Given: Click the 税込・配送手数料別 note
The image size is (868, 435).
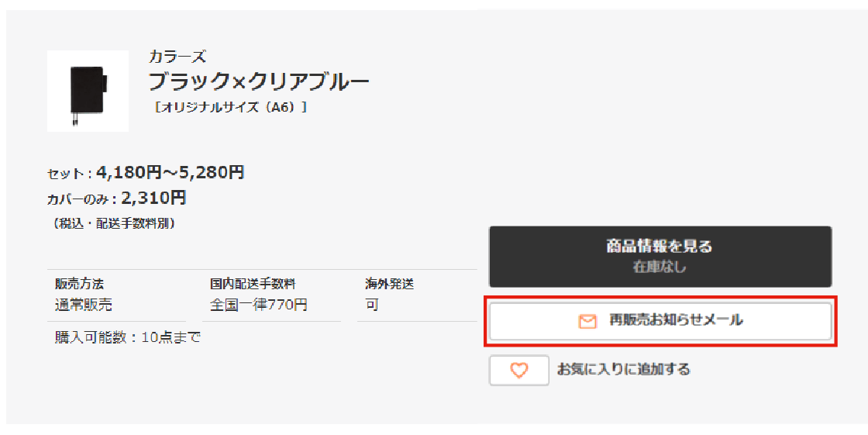Looking at the screenshot, I should tap(114, 223).
